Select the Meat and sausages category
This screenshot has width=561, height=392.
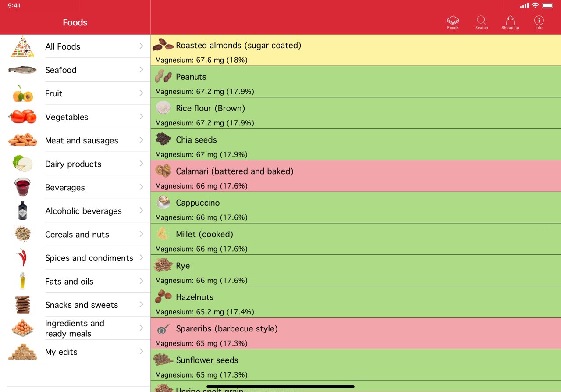pyautogui.click(x=75, y=140)
